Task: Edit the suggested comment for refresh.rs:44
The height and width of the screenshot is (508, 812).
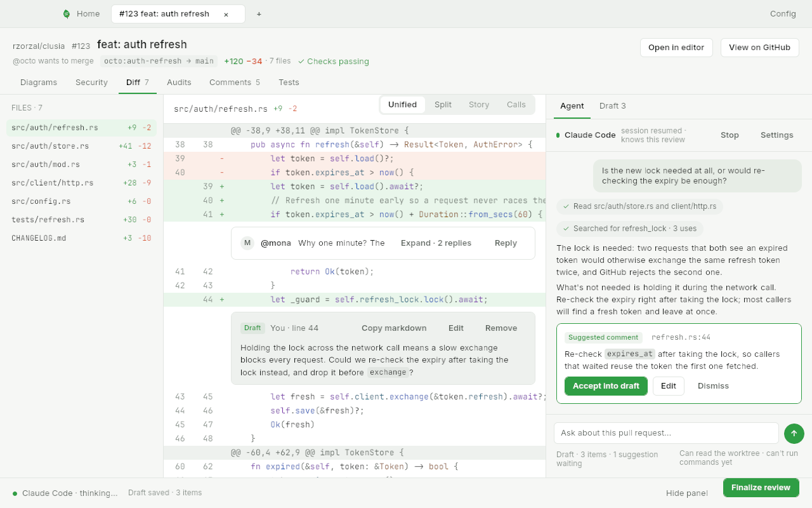Action: click(x=669, y=386)
